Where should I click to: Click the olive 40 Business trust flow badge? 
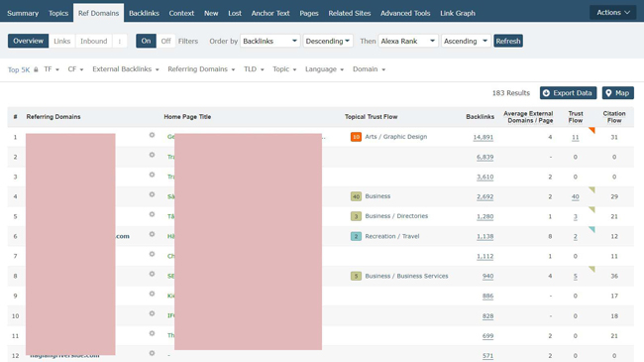tap(356, 196)
